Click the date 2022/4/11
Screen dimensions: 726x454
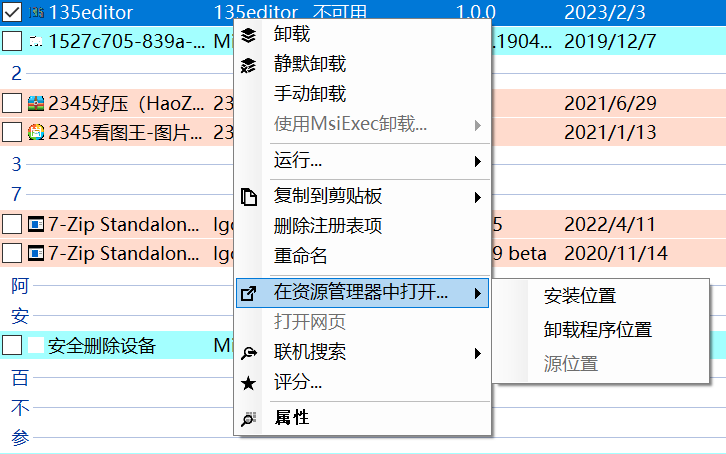click(610, 224)
